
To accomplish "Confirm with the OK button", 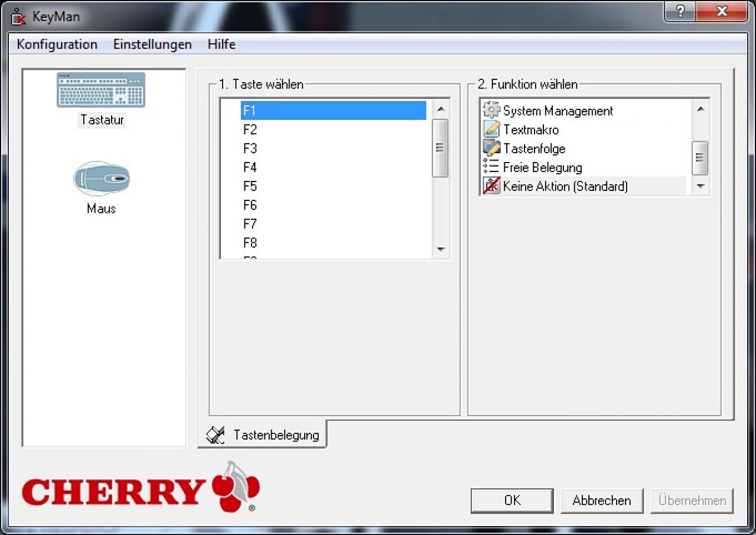I will pos(512,501).
